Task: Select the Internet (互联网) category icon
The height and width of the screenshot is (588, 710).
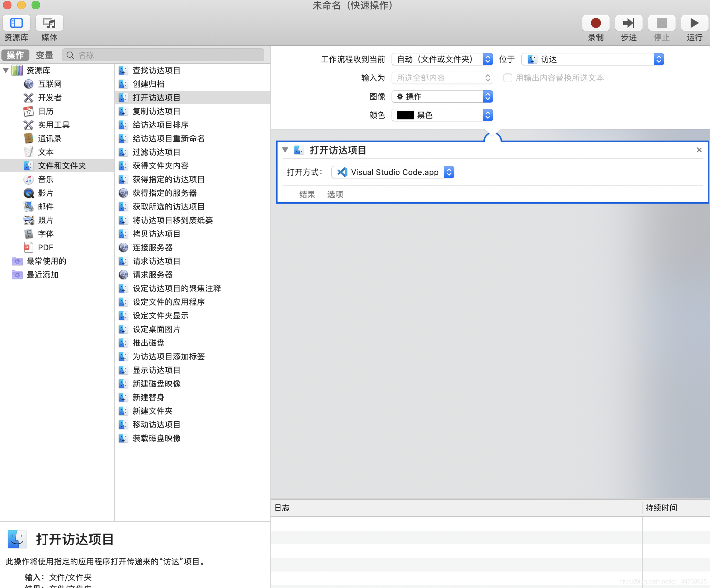Action: tap(29, 84)
